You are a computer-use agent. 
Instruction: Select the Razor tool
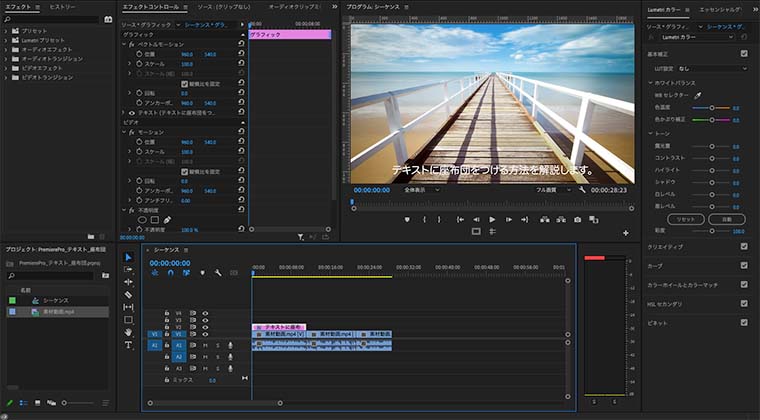[128, 295]
